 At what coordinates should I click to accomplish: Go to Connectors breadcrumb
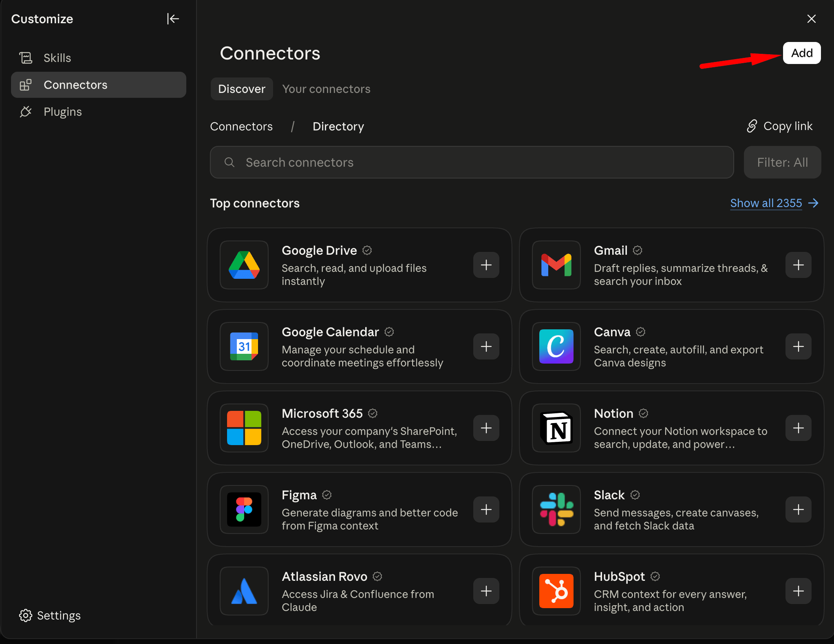tap(241, 126)
